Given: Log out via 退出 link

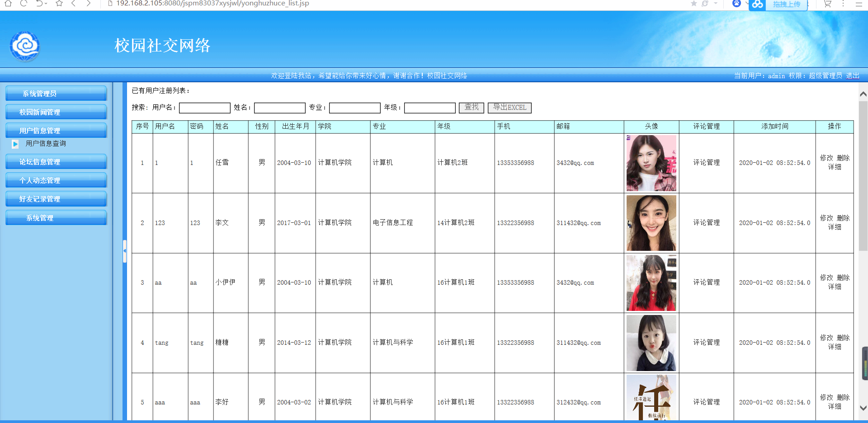Looking at the screenshot, I should tap(853, 76).
